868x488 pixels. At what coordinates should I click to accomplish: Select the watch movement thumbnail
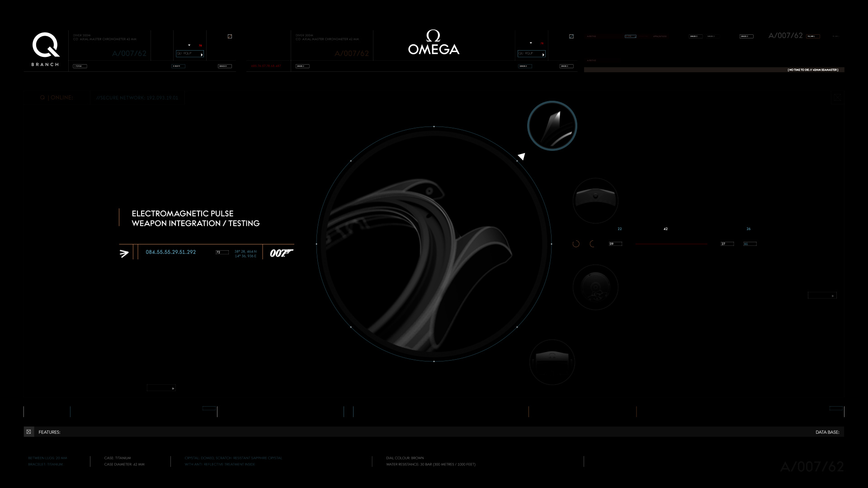[x=595, y=287]
